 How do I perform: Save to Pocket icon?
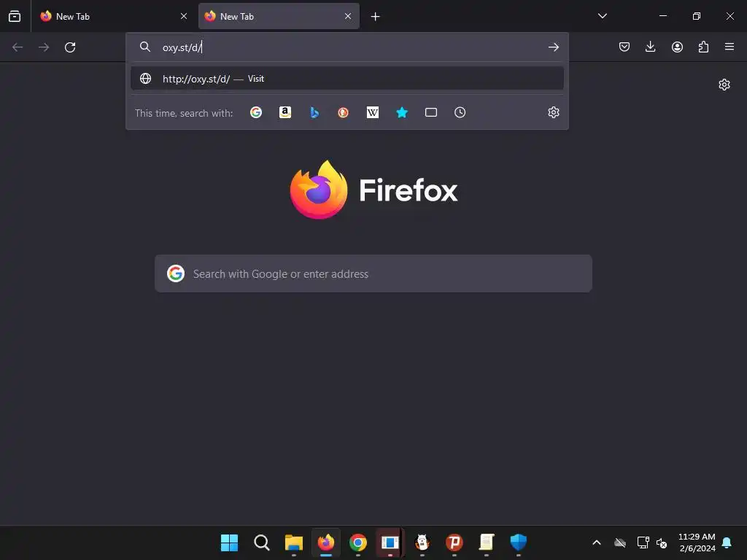pyautogui.click(x=624, y=47)
